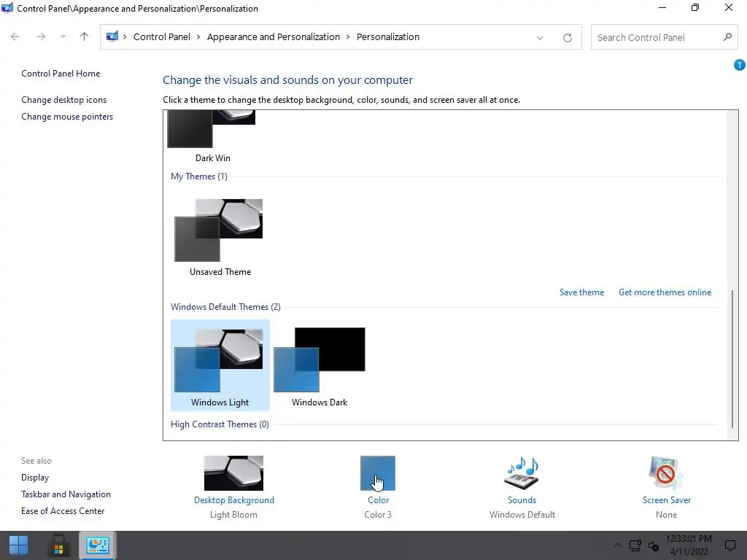The image size is (747, 560).
Task: Open Ease of Access Center link
Action: (x=63, y=511)
